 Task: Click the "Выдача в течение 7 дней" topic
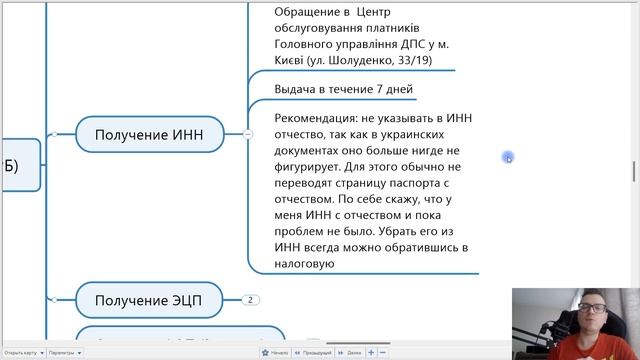point(343,89)
